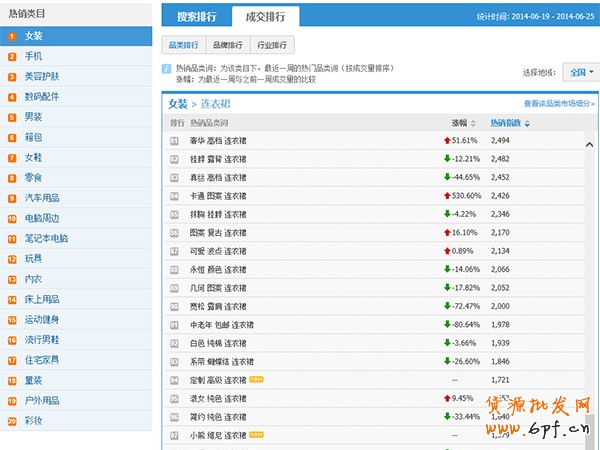
Task: Click rank badge 3 next to 美容护肤
Action: [x=12, y=77]
